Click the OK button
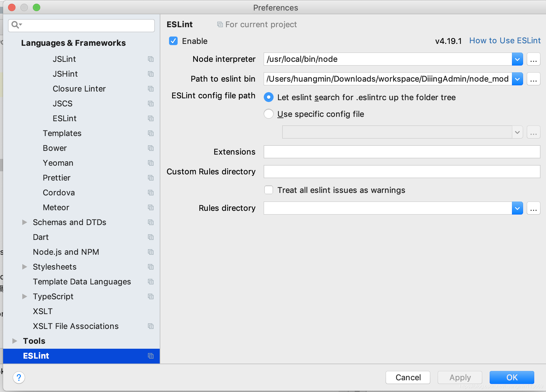 512,377
